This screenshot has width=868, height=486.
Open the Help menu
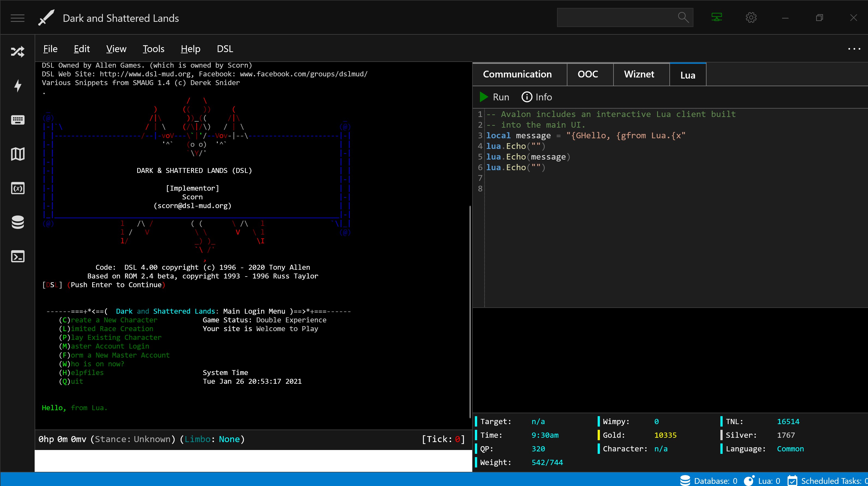[190, 49]
